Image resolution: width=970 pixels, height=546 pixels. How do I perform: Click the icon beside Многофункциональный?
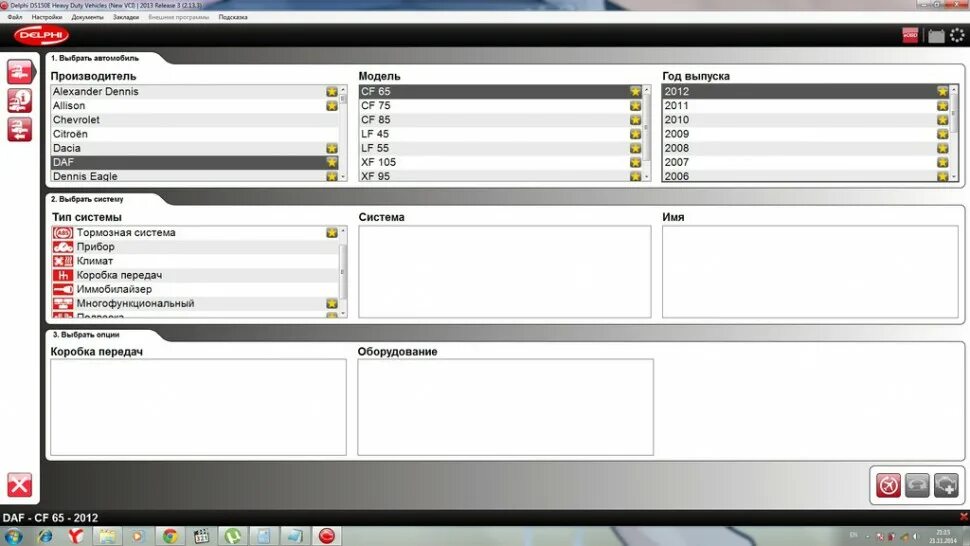tap(62, 304)
